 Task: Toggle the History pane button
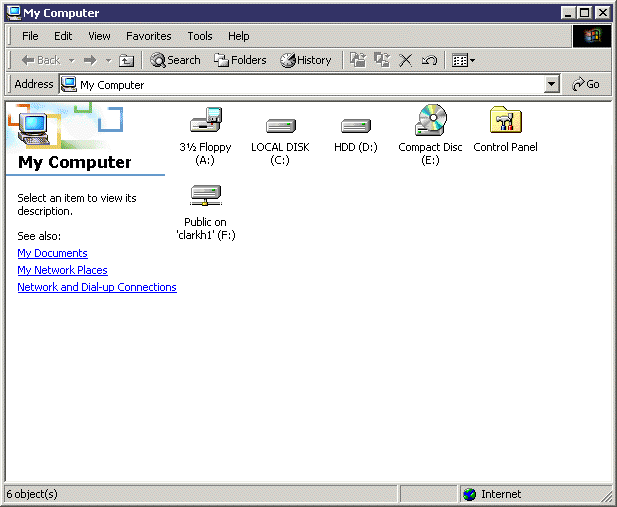306,60
